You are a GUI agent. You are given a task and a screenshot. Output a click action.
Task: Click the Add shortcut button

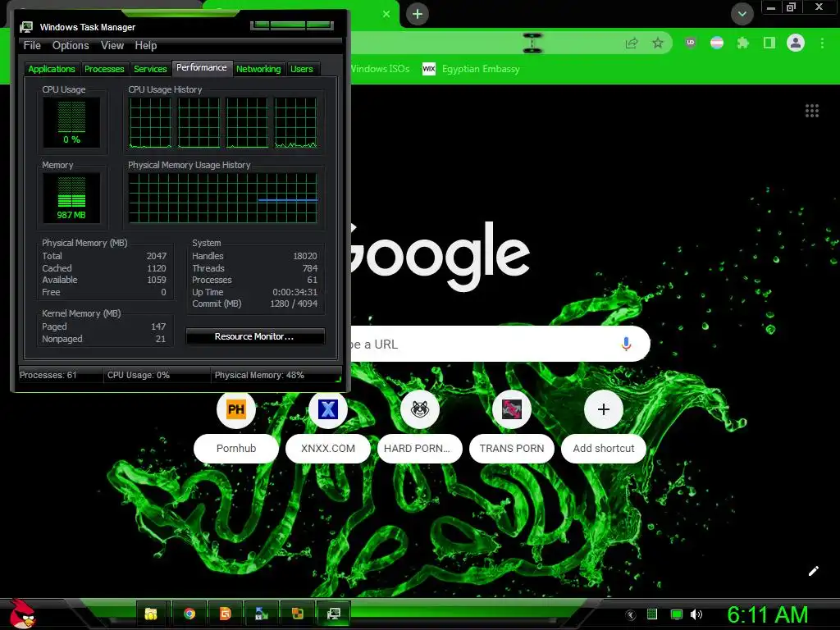coord(603,427)
